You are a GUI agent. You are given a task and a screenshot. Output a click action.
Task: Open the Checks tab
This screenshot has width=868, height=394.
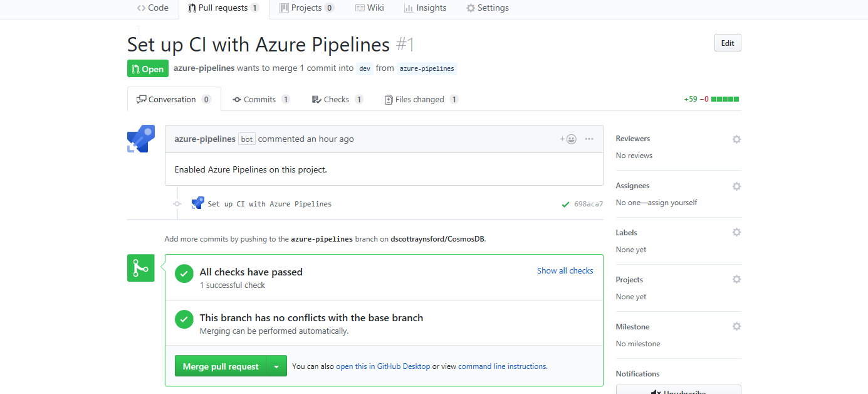click(337, 100)
